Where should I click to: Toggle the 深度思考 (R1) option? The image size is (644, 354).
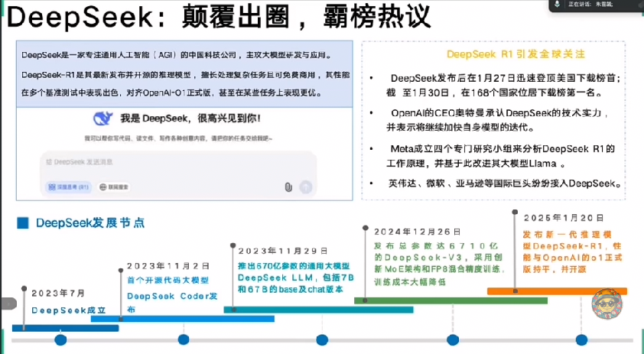click(68, 187)
